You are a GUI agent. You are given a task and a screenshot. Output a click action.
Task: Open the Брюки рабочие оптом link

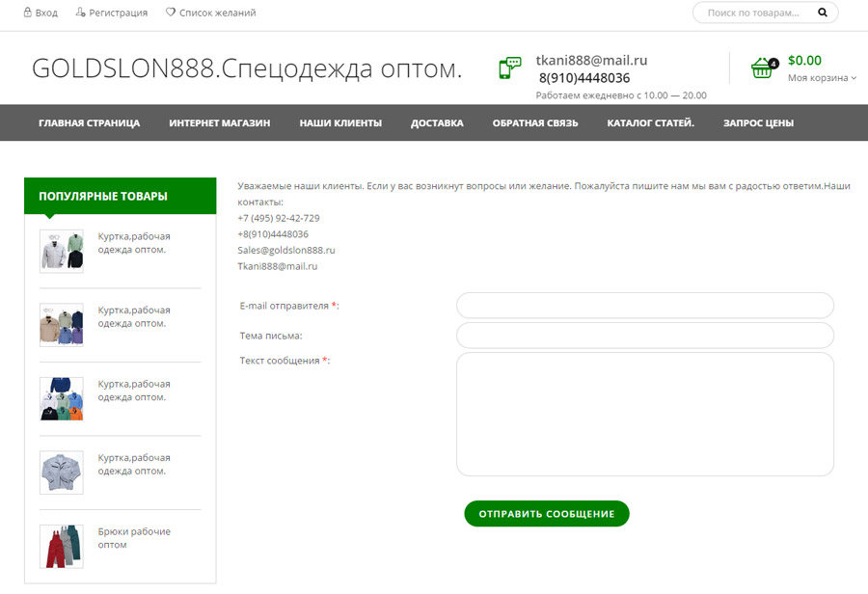[134, 538]
